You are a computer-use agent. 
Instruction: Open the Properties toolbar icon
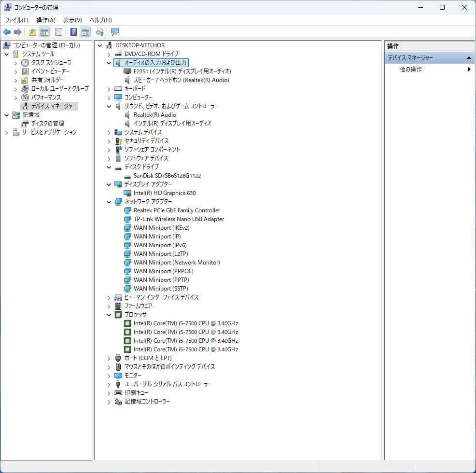(x=58, y=32)
